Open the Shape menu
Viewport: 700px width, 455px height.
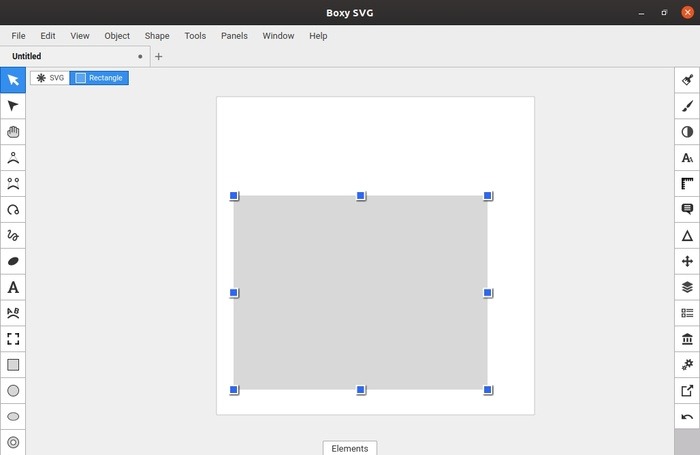(157, 36)
